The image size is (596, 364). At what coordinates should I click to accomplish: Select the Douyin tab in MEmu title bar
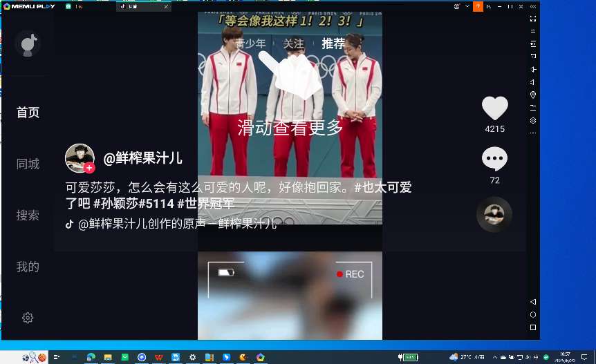tap(143, 6)
